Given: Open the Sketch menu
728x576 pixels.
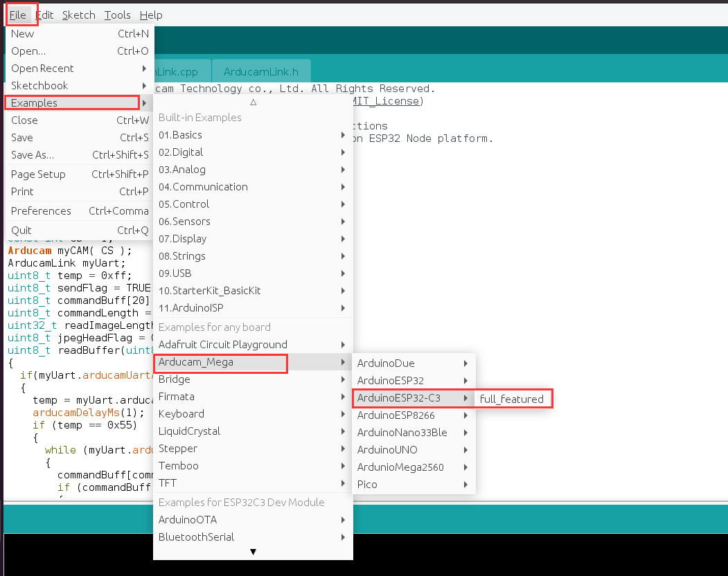Looking at the screenshot, I should point(79,15).
